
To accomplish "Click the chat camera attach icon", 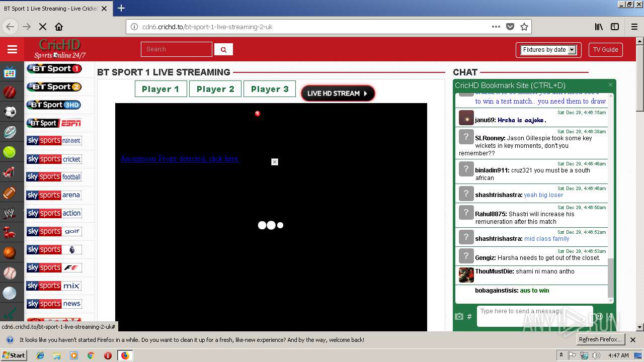I will point(459,316).
